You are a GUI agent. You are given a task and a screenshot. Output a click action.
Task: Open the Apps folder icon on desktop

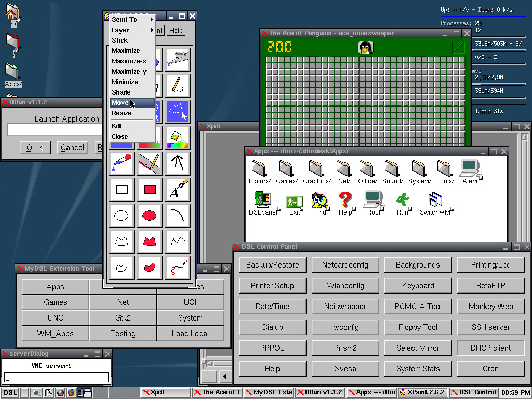click(x=13, y=75)
